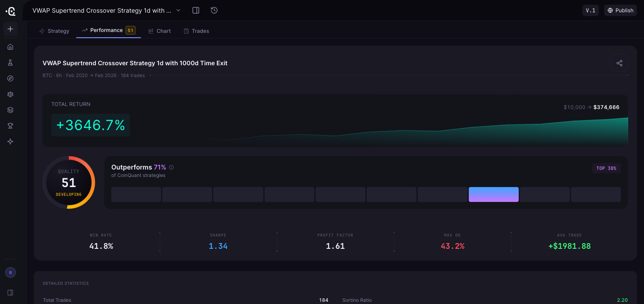Click the equity curve chart
The width and height of the screenshot is (644, 304).
(x=416, y=131)
